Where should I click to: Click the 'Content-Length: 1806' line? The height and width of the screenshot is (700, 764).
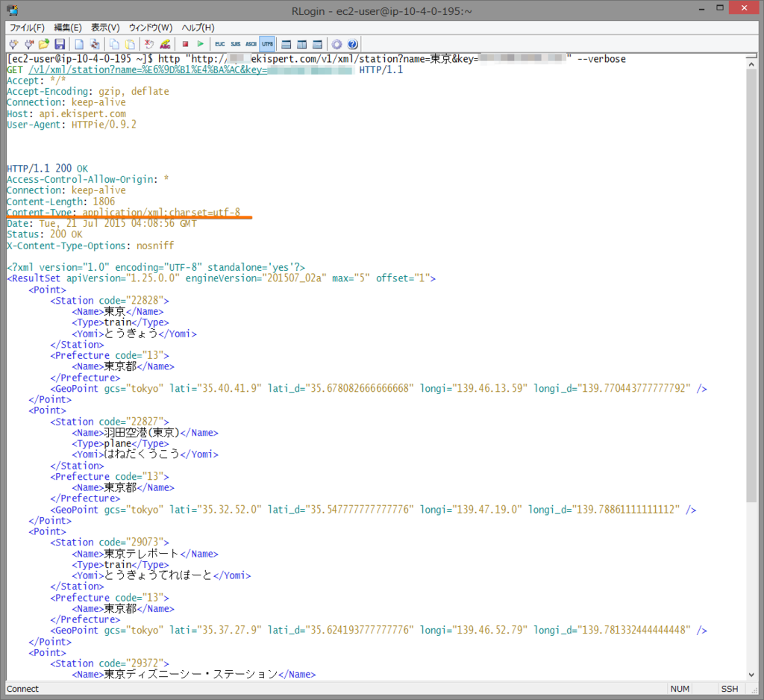[61, 201]
